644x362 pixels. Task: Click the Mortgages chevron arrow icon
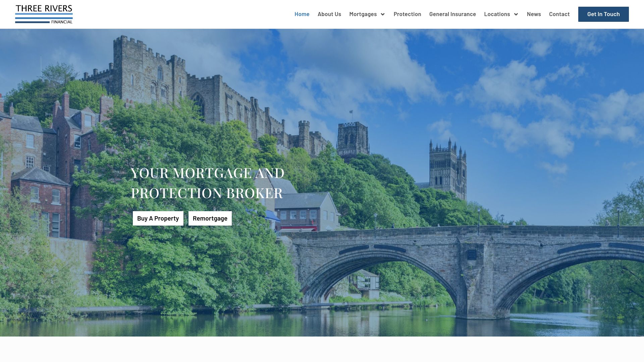382,14
